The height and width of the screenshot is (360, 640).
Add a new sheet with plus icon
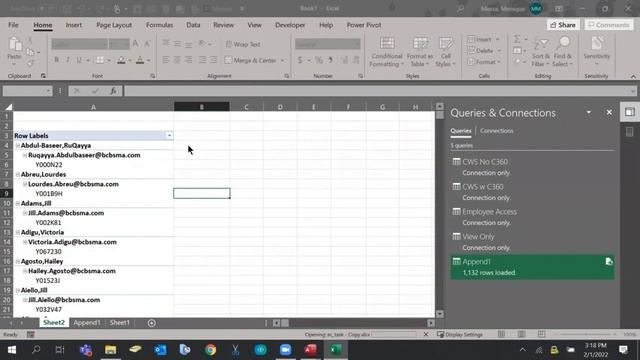pyautogui.click(x=151, y=323)
